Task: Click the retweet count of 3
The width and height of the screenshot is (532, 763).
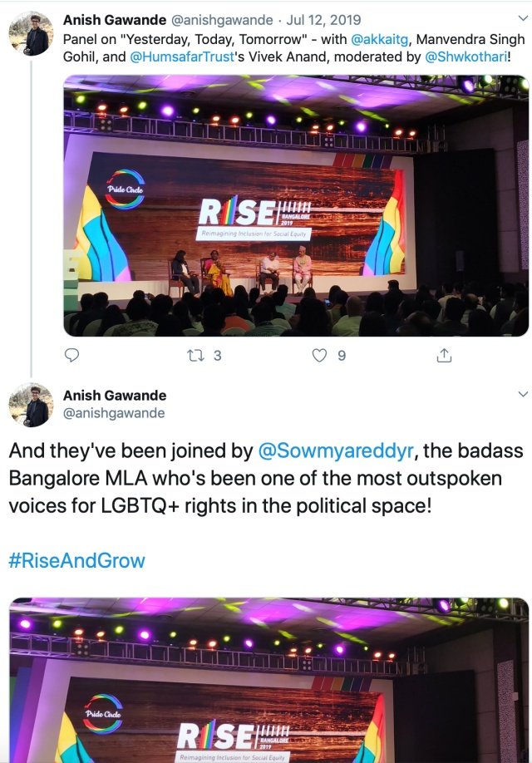Action: [x=218, y=355]
